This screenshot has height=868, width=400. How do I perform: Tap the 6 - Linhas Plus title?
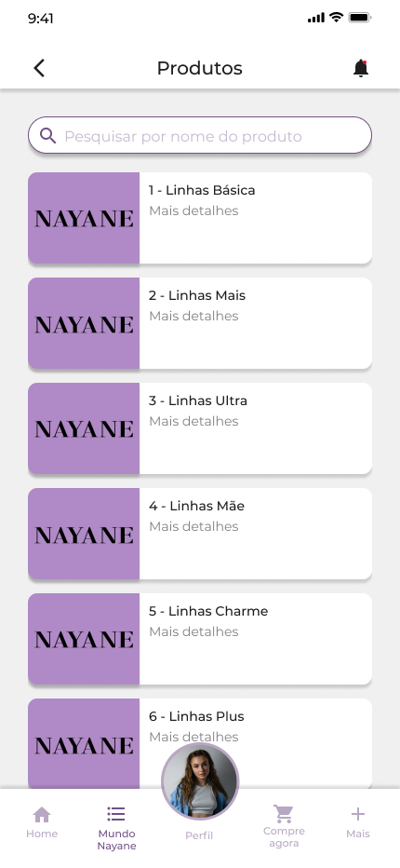196,716
